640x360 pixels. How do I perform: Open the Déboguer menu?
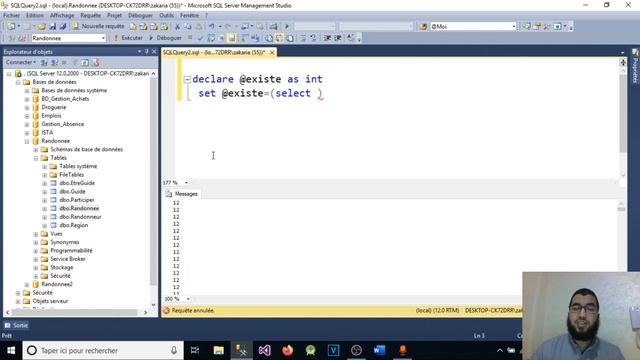tap(140, 16)
